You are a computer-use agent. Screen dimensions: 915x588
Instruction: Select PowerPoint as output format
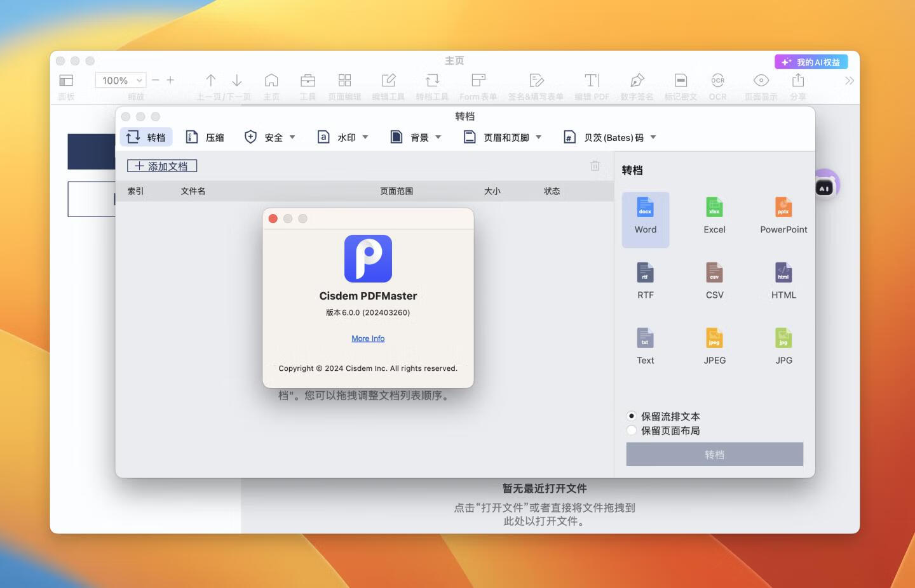click(x=783, y=216)
